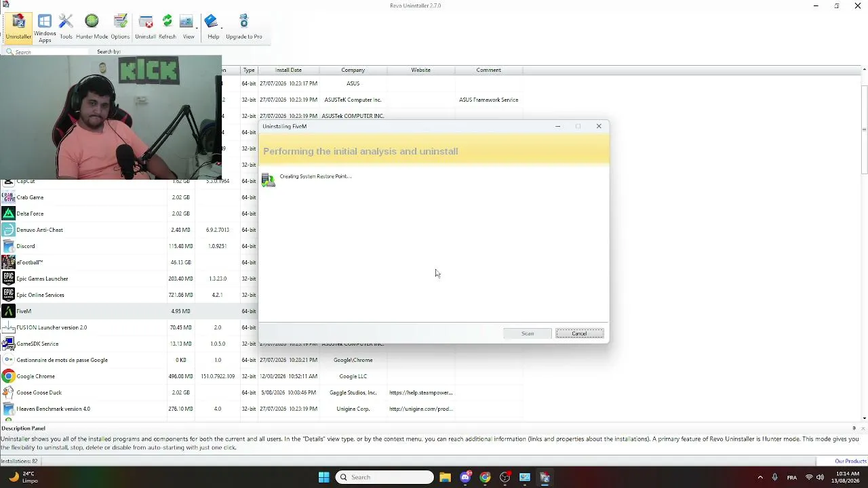The width and height of the screenshot is (868, 488).
Task: Click the Description Panel header
Action: click(x=23, y=428)
